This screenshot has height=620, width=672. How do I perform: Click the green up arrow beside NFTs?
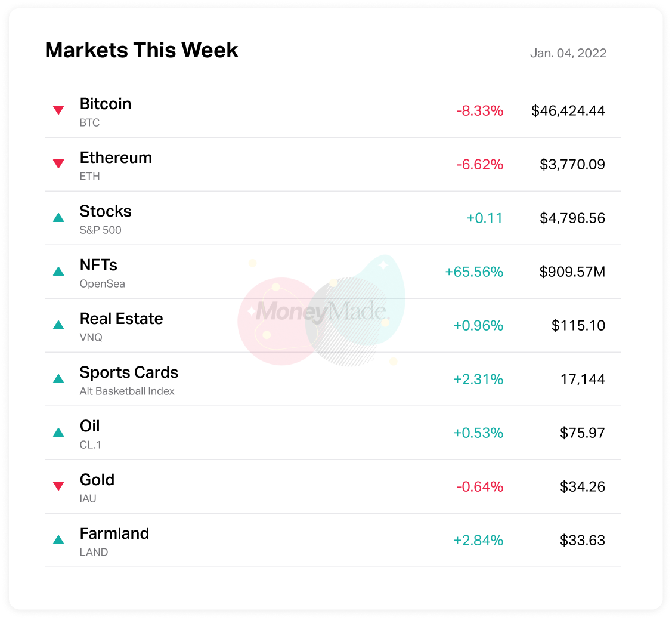(x=58, y=272)
